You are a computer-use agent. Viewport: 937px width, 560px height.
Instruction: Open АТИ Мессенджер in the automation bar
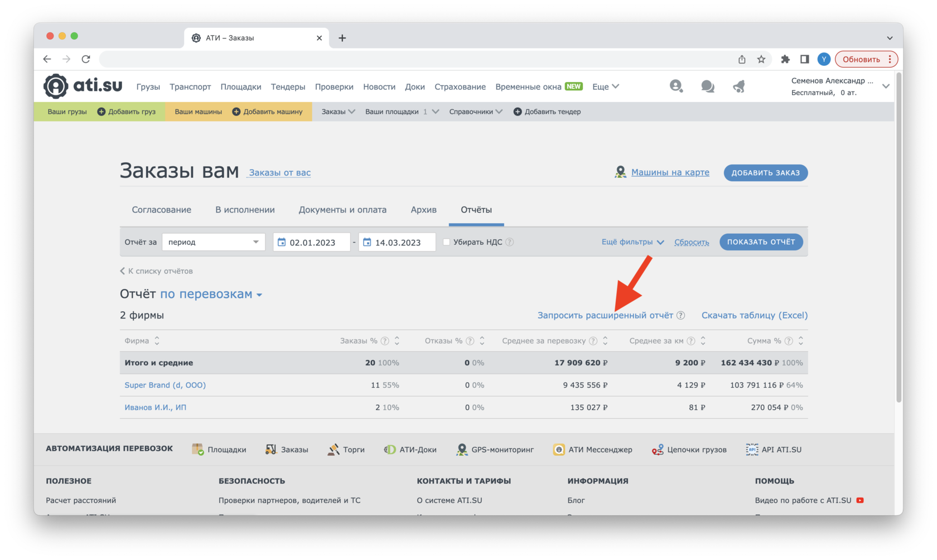(593, 450)
